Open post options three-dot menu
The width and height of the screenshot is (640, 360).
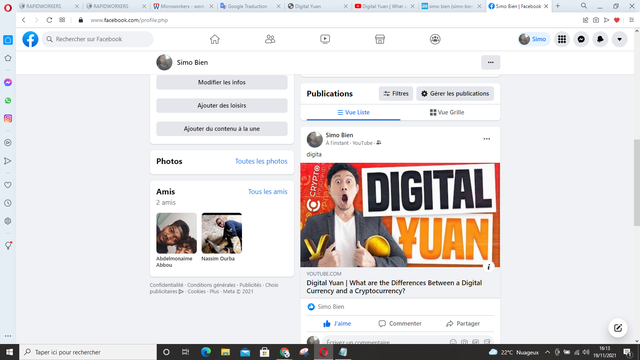487,139
